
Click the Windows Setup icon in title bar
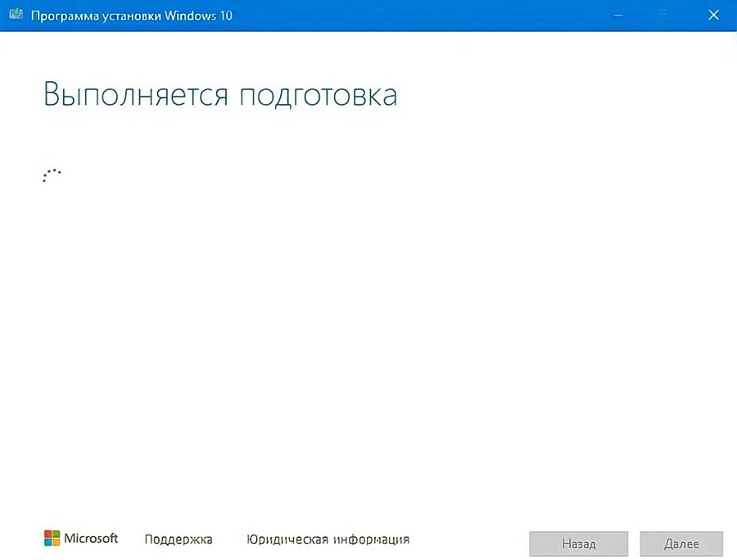(16, 16)
